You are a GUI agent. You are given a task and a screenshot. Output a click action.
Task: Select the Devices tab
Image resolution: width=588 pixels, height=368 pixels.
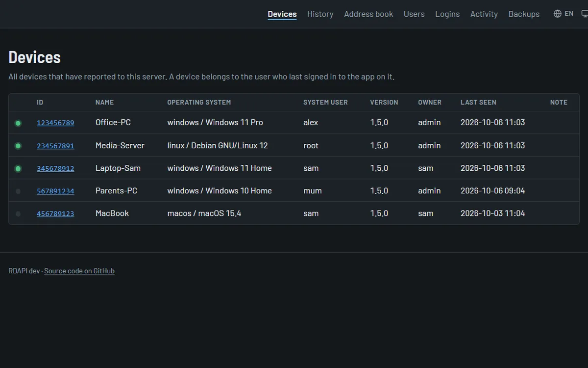point(282,14)
